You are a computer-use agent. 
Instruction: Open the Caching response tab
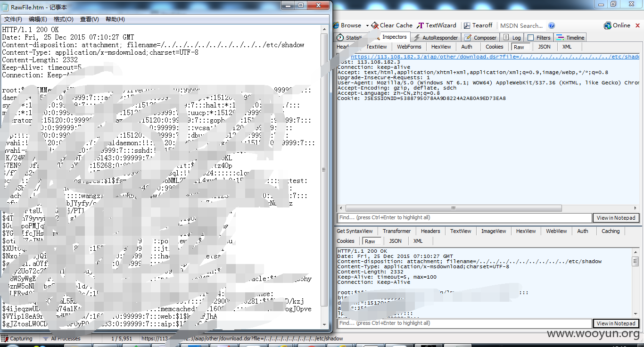pos(611,231)
